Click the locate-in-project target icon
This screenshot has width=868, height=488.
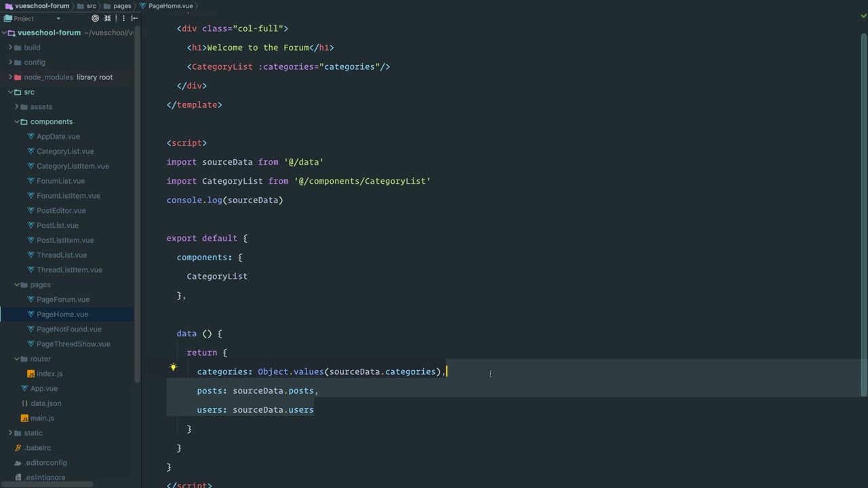click(x=95, y=18)
